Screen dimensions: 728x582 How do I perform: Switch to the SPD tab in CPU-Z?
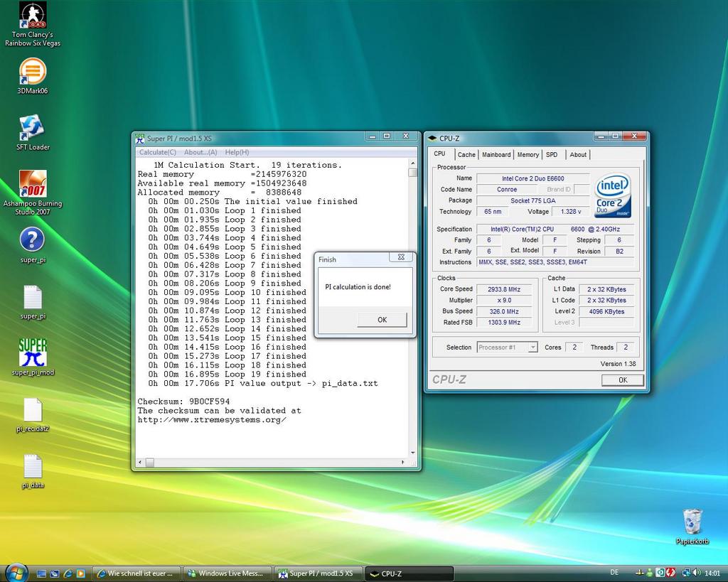(x=552, y=154)
